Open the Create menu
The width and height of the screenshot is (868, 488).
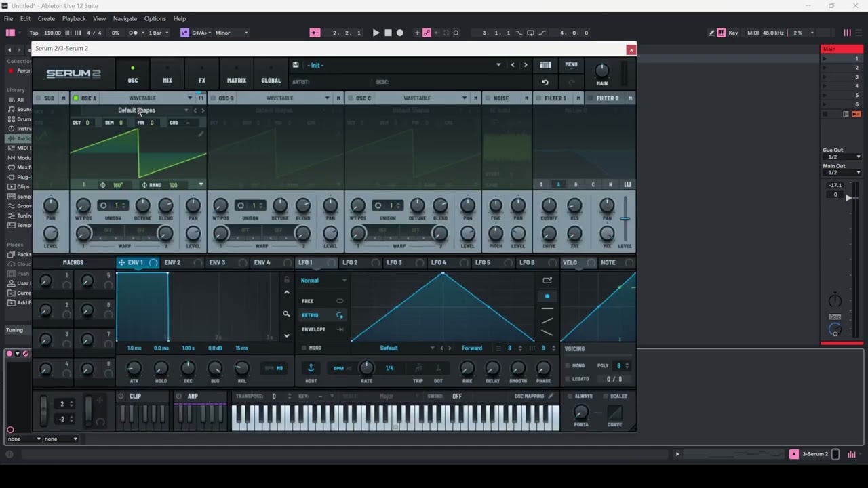click(46, 18)
